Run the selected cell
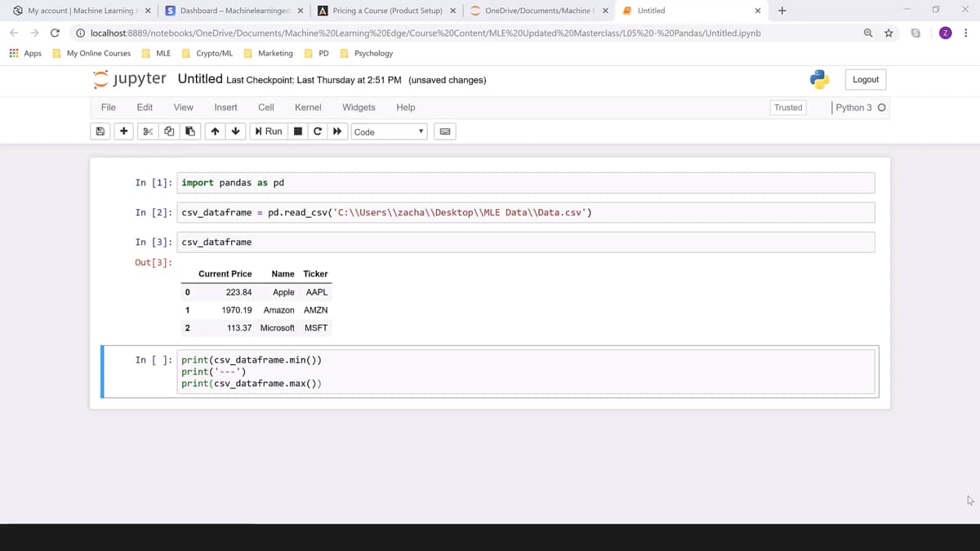 tap(269, 131)
